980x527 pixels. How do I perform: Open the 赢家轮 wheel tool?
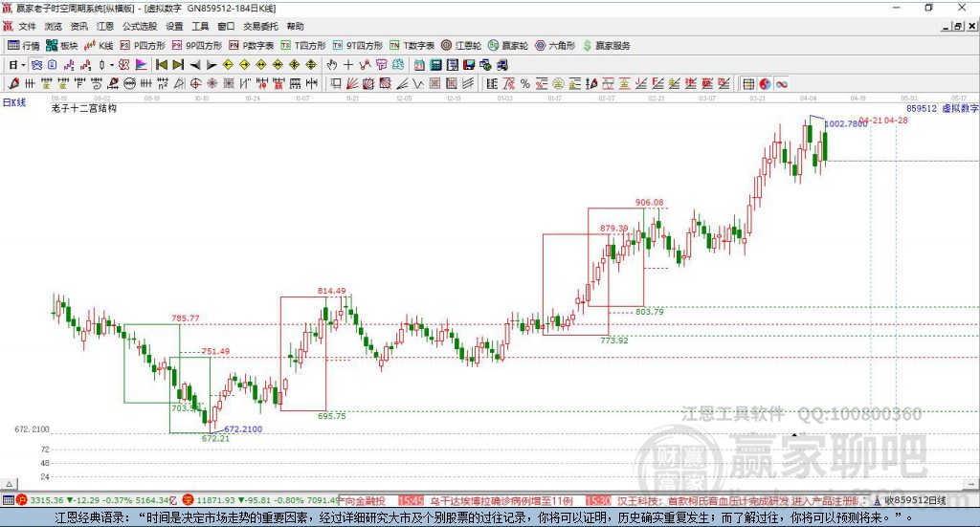(x=508, y=46)
